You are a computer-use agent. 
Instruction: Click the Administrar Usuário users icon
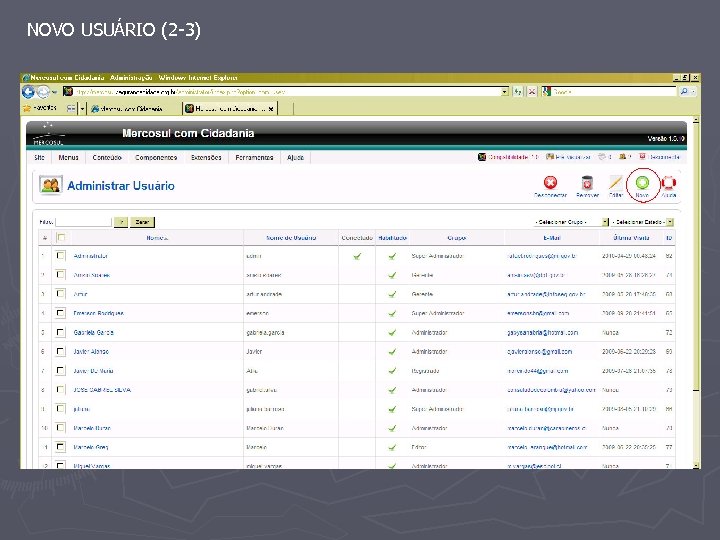(x=51, y=185)
